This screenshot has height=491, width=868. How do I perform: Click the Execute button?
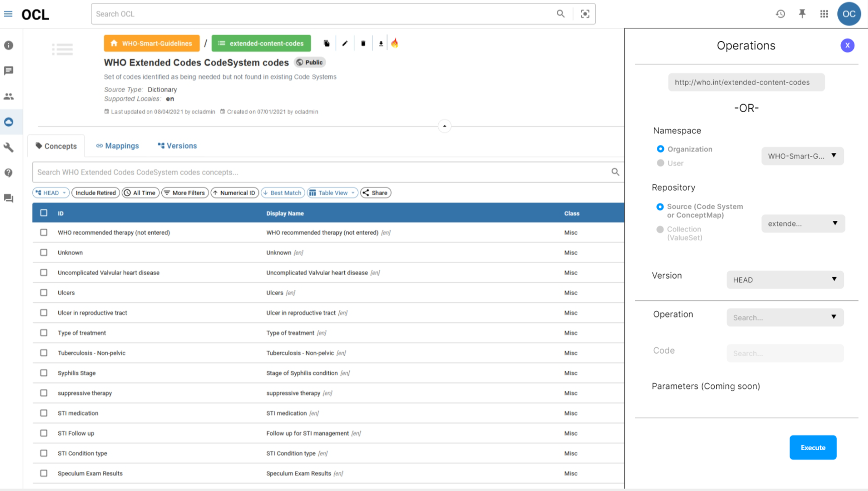[x=813, y=447]
